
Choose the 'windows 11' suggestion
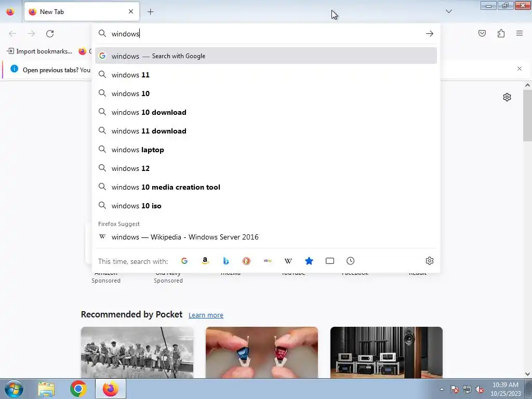pyautogui.click(x=266, y=75)
